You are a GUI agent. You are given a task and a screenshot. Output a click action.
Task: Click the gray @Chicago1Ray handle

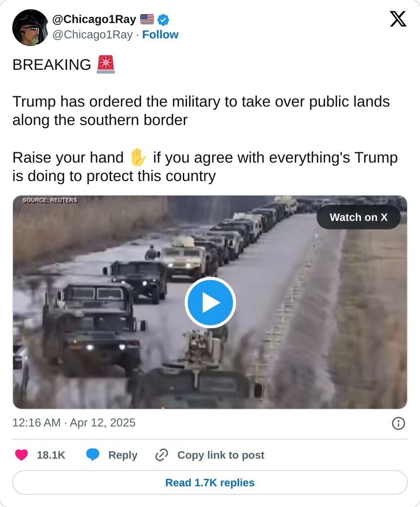[93, 35]
